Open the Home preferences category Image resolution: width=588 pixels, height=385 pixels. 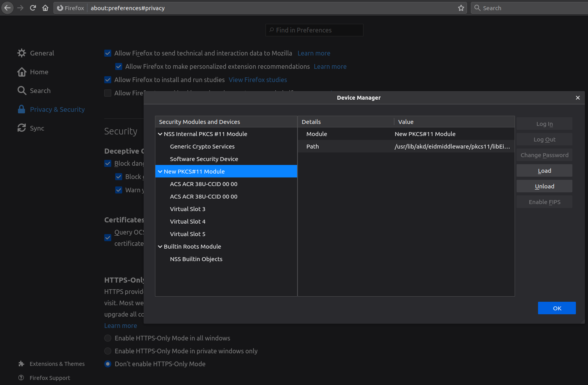pos(39,72)
